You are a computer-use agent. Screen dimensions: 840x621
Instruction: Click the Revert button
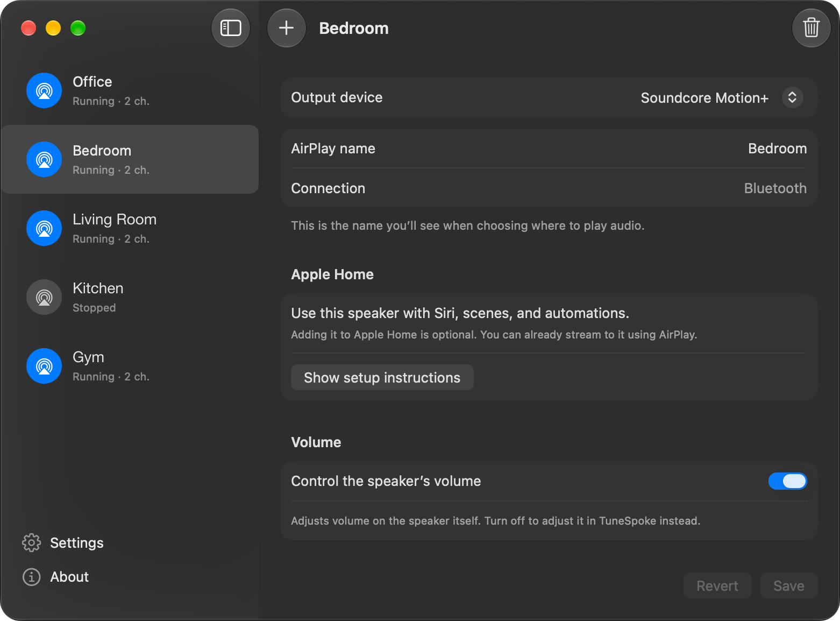[x=717, y=585]
